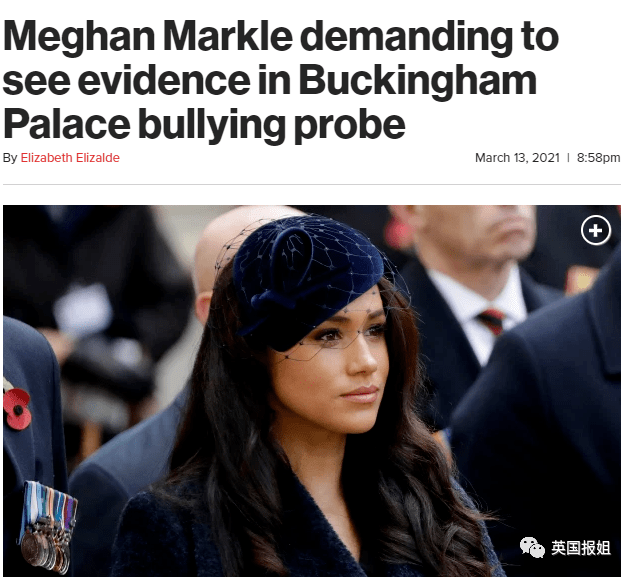Select the March 13, 2021 publication date
Image resolution: width=632 pixels, height=577 pixels.
click(x=517, y=158)
